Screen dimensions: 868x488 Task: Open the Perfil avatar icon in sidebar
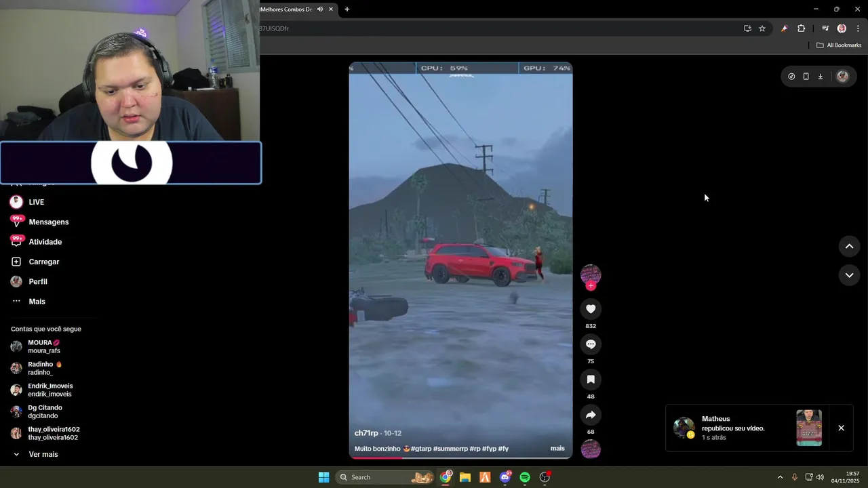point(16,281)
